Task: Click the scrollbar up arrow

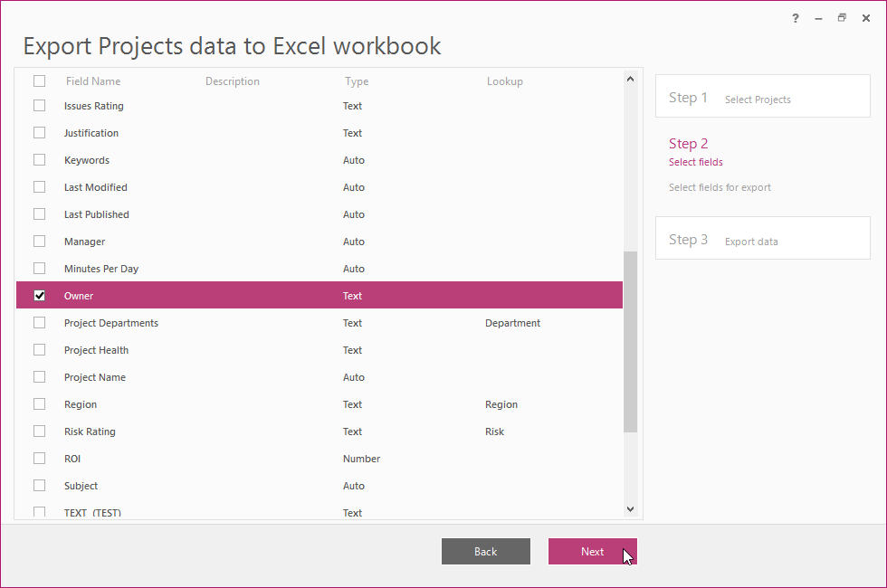Action: click(x=631, y=80)
